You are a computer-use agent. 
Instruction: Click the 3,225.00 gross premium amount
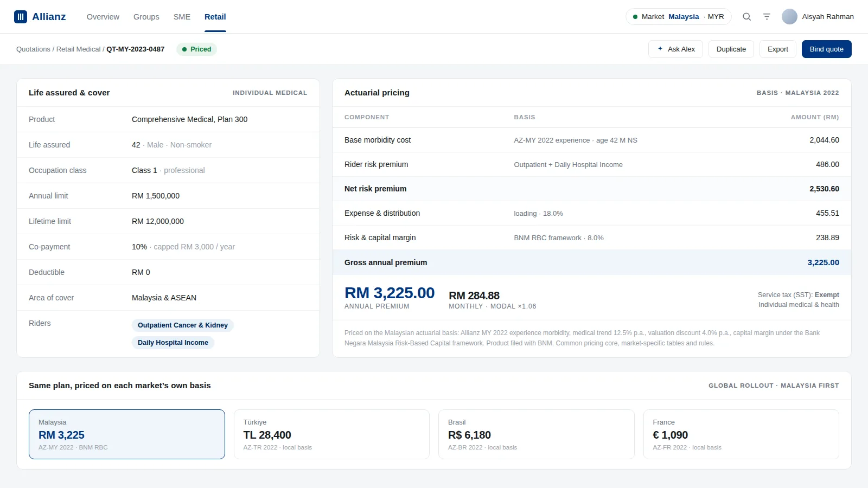tap(823, 262)
